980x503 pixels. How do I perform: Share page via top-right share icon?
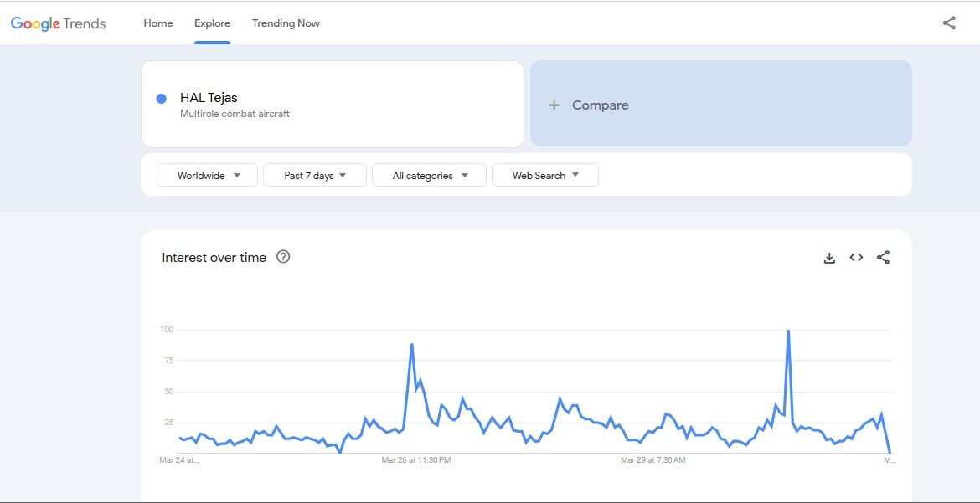pos(949,23)
